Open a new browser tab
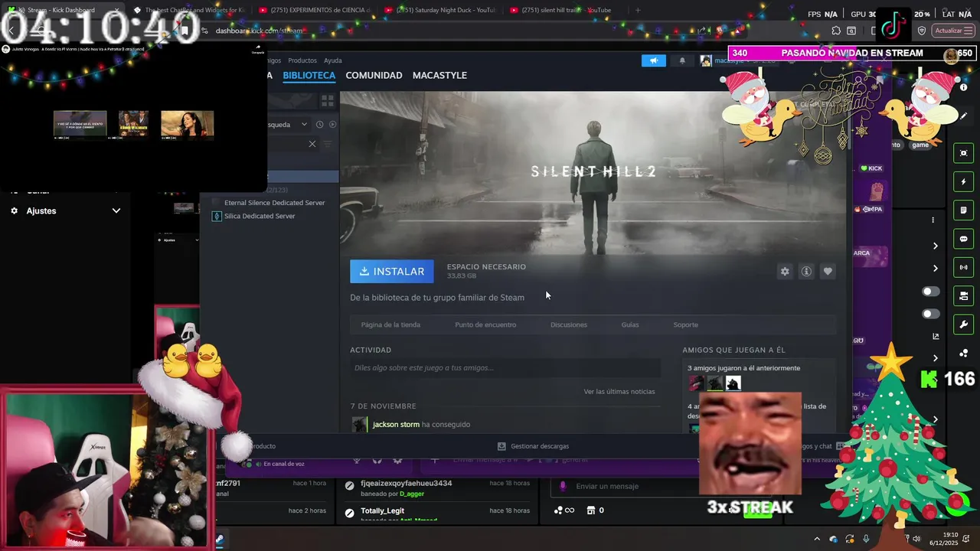 click(x=638, y=10)
